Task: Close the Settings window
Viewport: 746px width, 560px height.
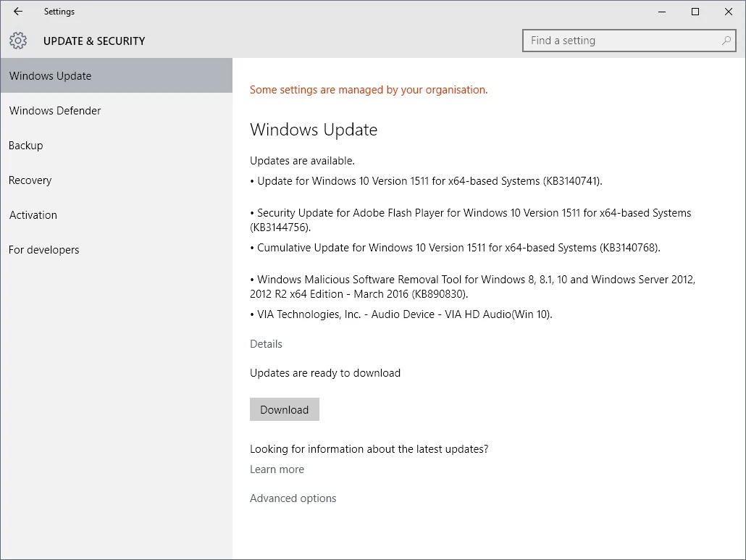Action: 729,12
